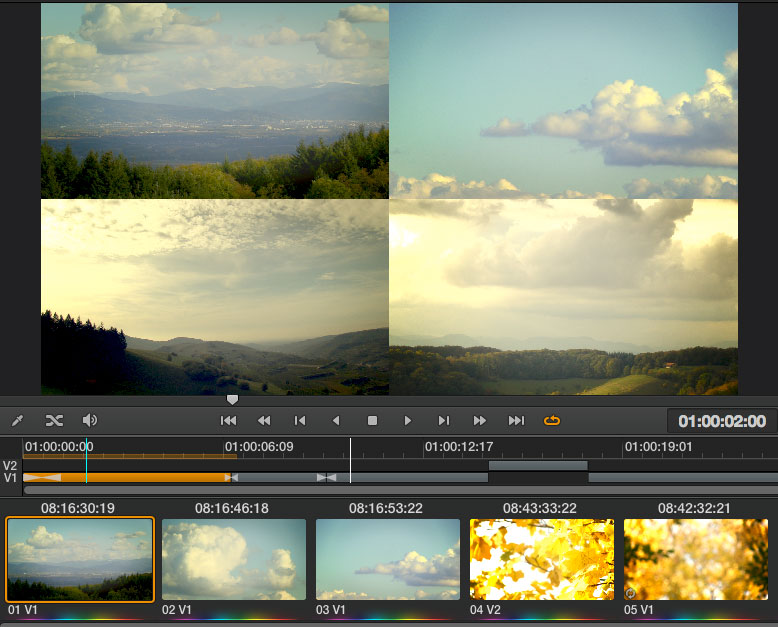Play the timeline in reverse
This screenshot has height=627, width=778.
coord(336,421)
